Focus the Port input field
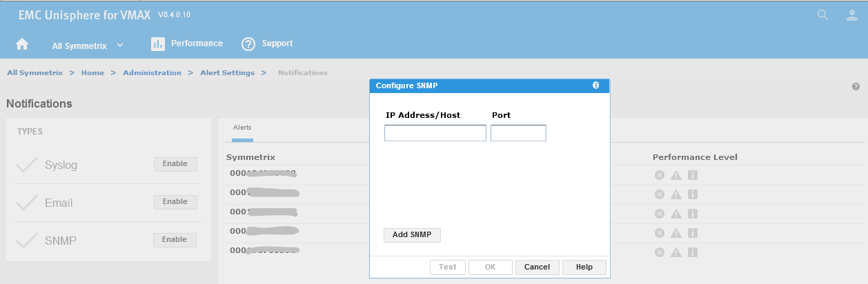 pyautogui.click(x=518, y=133)
